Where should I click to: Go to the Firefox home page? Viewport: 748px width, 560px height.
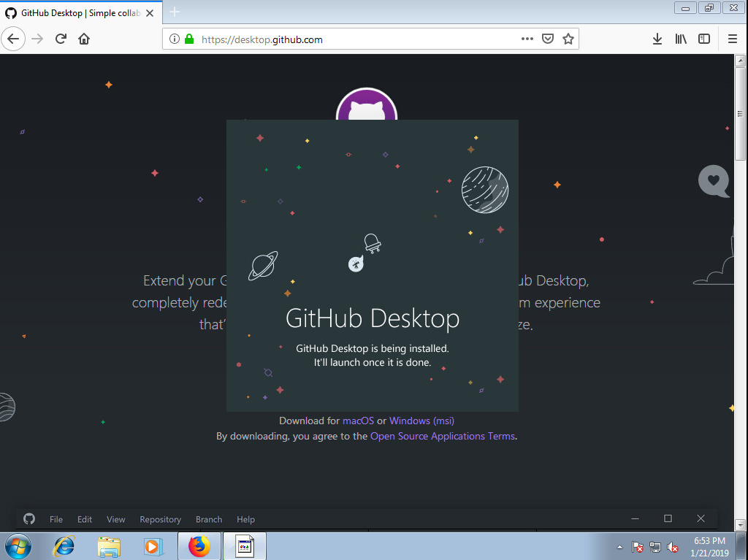click(84, 39)
